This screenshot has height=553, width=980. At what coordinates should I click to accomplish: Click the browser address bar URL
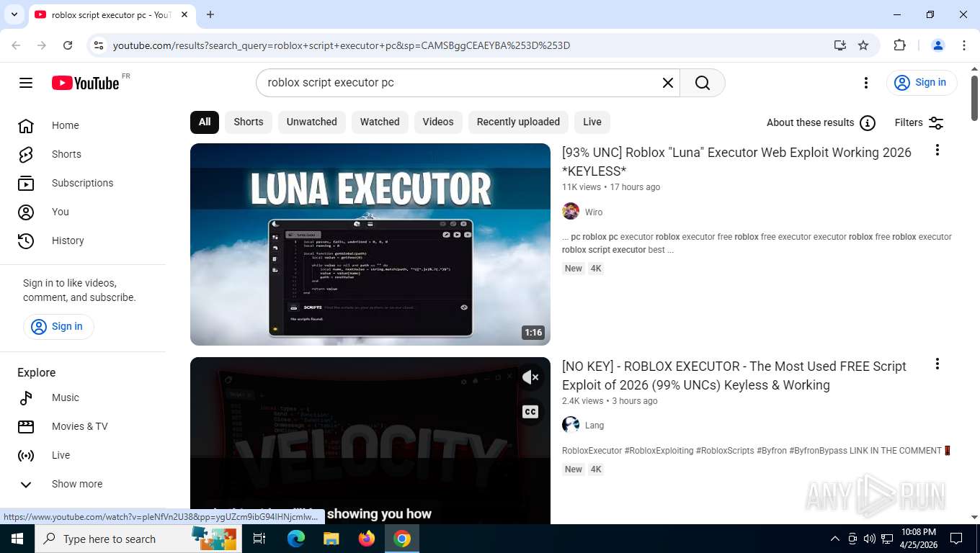point(342,45)
